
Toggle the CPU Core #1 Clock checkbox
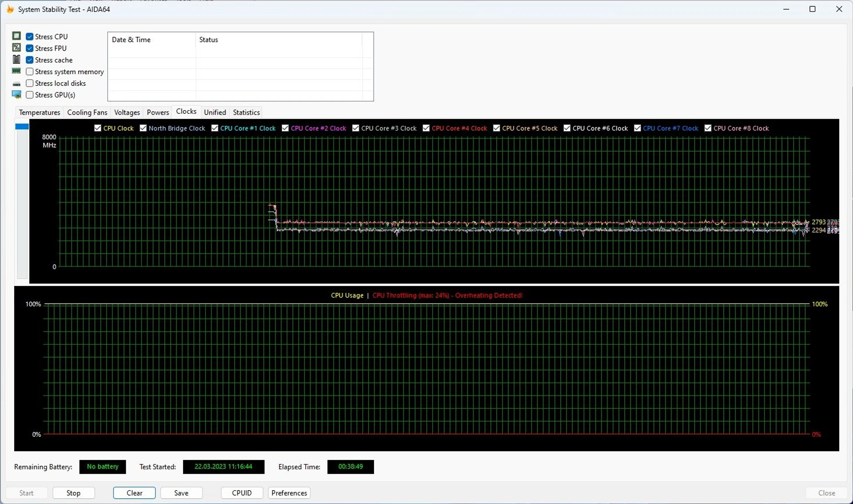click(x=215, y=128)
